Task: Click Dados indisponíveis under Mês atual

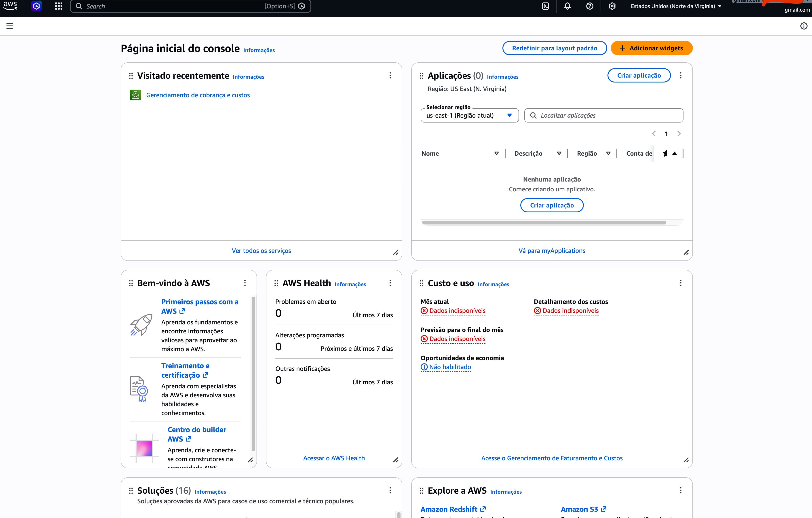Action: [x=453, y=311]
